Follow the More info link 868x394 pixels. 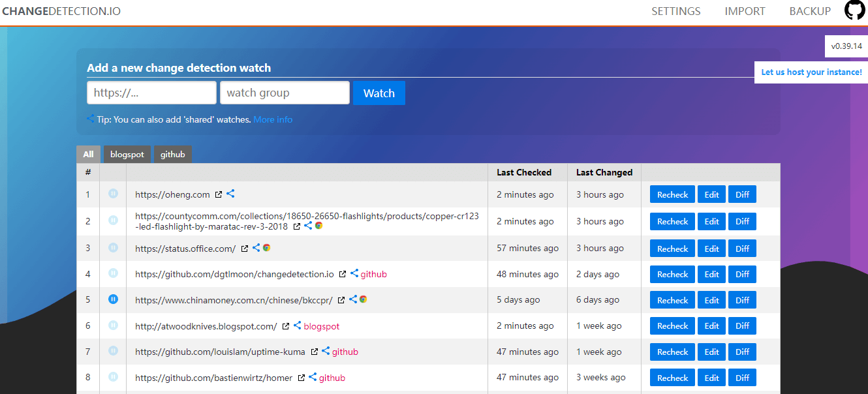coord(273,119)
